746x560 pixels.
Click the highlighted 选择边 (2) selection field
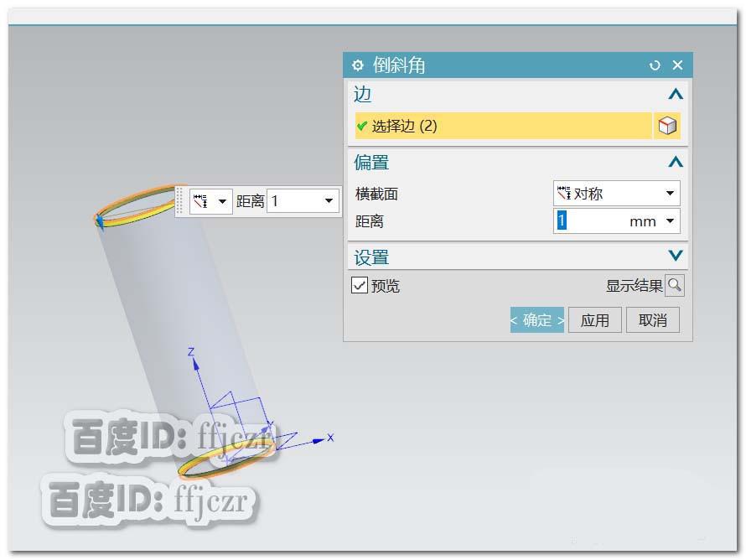tap(503, 124)
